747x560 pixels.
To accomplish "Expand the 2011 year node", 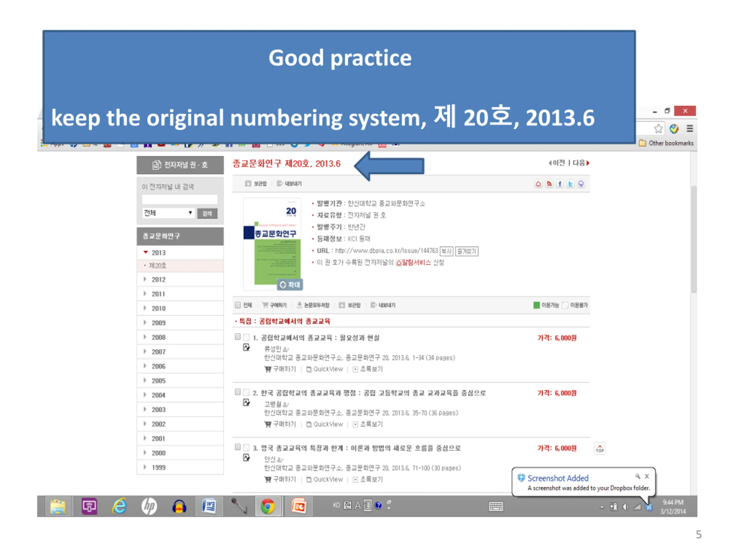I will tap(145, 294).
